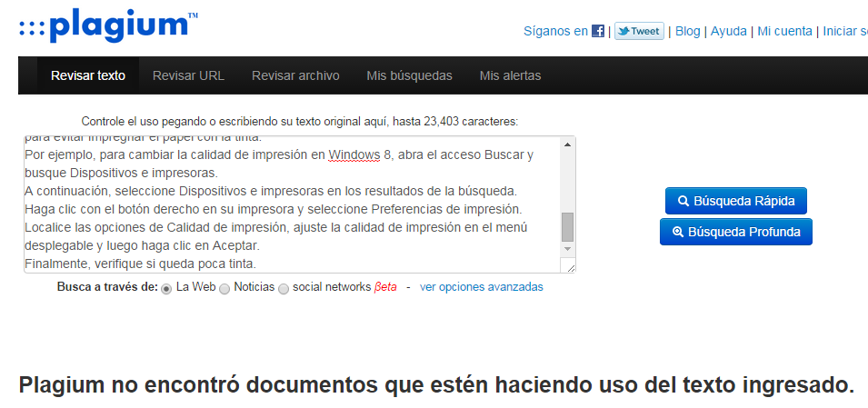Viewport: 868px width, 408px height.
Task: Open ver opciones avanzadas link
Action: (x=481, y=287)
